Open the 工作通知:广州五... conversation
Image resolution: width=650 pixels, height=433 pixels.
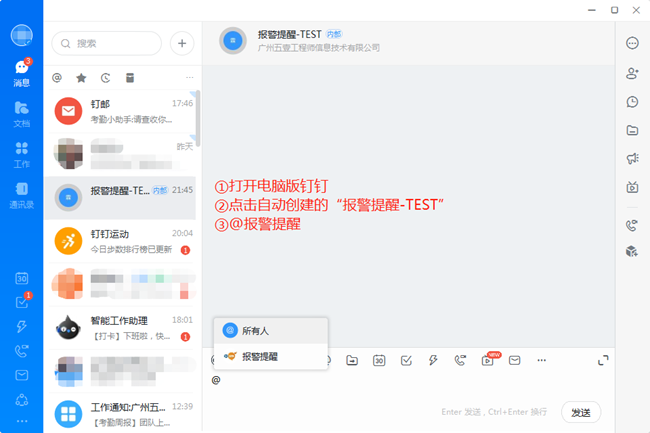pyautogui.click(x=120, y=413)
